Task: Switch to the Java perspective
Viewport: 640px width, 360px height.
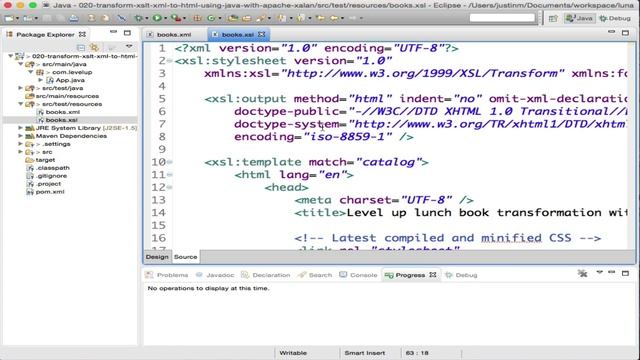Action: pos(579,18)
